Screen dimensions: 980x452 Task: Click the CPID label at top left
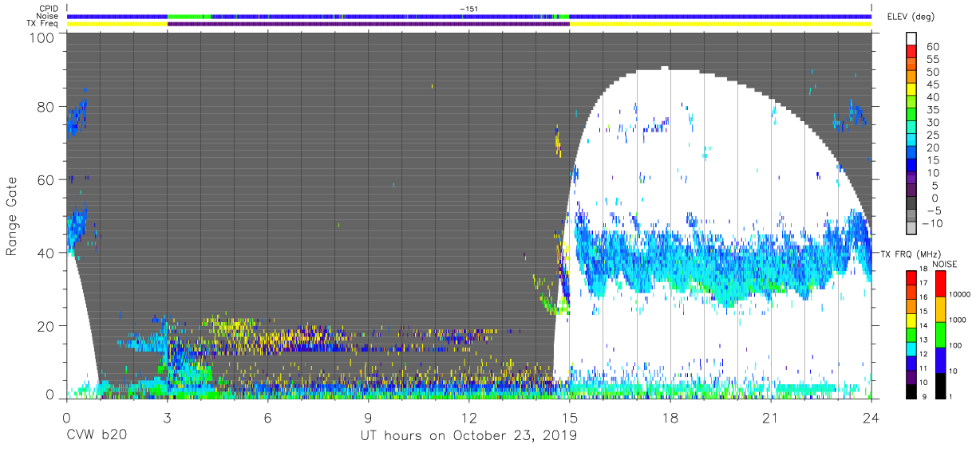coord(49,9)
